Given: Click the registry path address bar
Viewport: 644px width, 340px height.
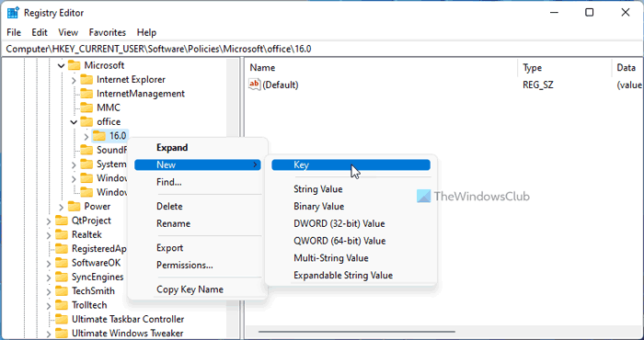Looking at the screenshot, I should [322, 49].
